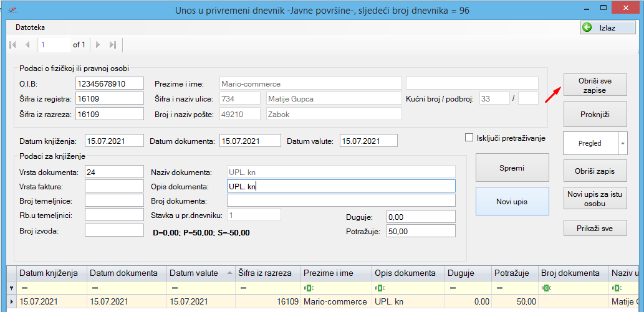
Task: Enable Isključi pretraživanje checkbox
Action: click(x=469, y=138)
